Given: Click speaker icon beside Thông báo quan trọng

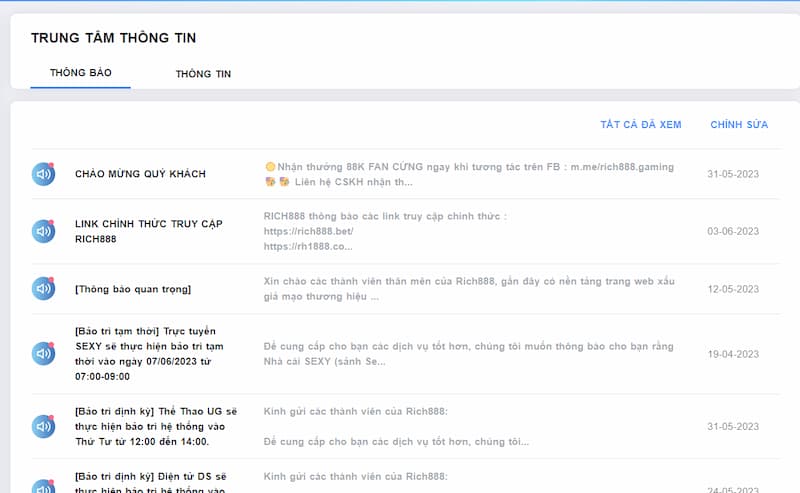Looking at the screenshot, I should pos(43,289).
